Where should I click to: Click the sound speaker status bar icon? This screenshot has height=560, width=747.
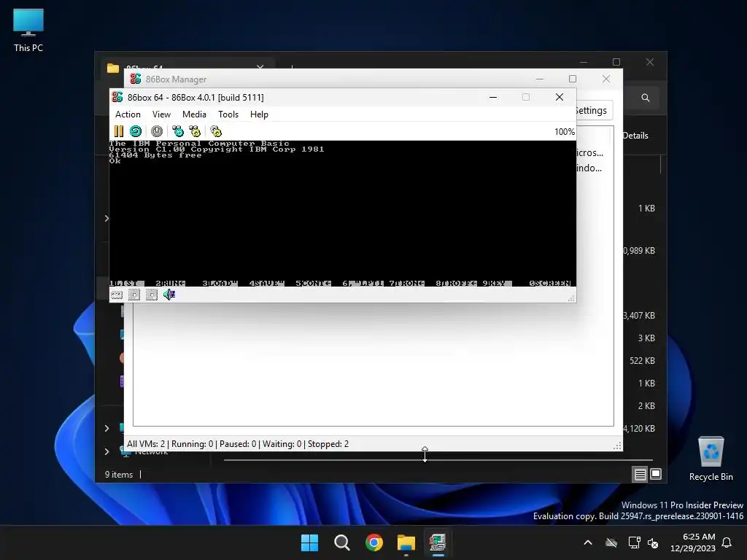pos(169,295)
